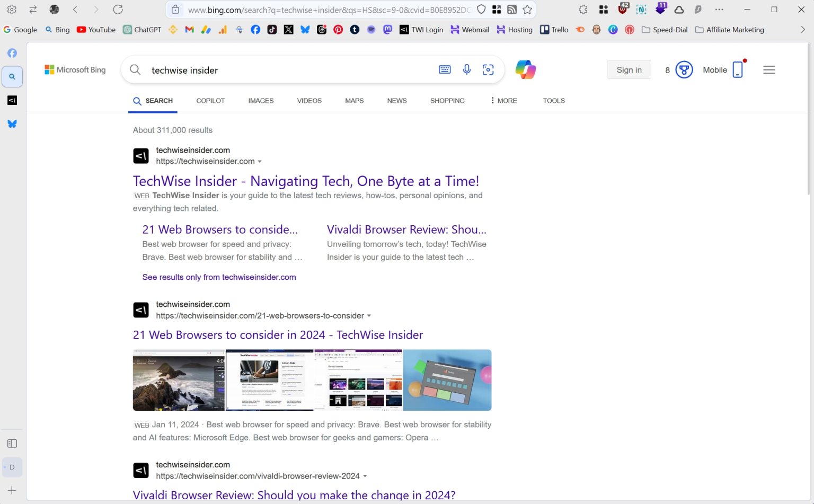This screenshot has height=504, width=814.
Task: Open the TechWise Insider homepage result link
Action: click(306, 181)
